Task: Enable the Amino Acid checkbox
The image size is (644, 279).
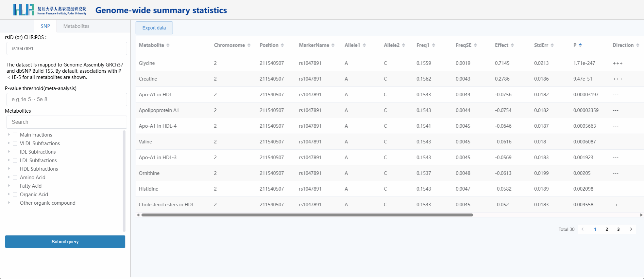Action: click(15, 177)
